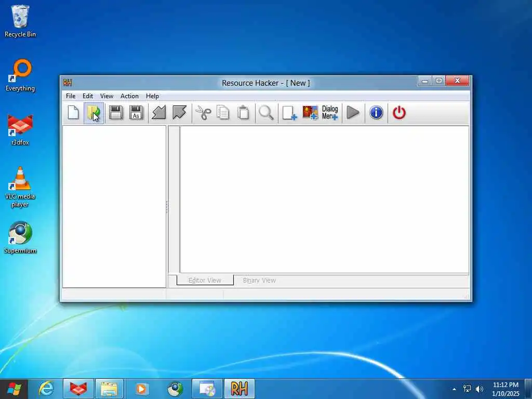Viewport: 532px width, 399px height.
Task: Open Windows Explorer from the taskbar
Action: 109,389
